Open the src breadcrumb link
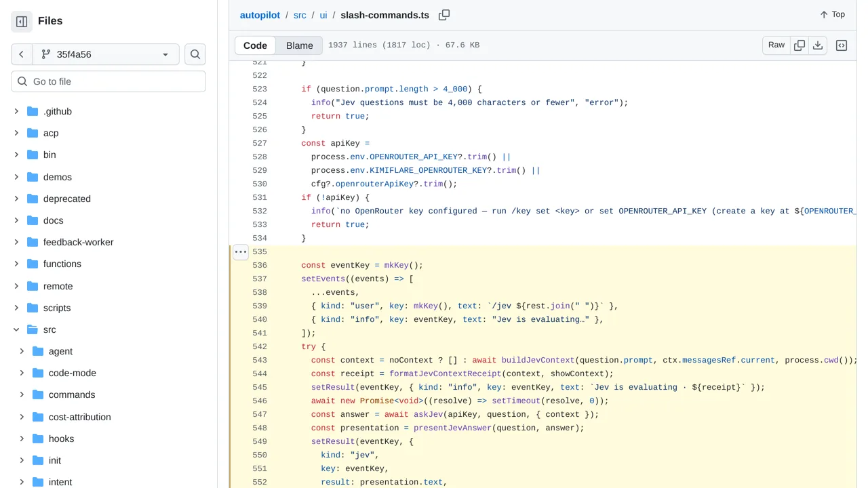Screen dimensions: 868x488 pos(300,15)
